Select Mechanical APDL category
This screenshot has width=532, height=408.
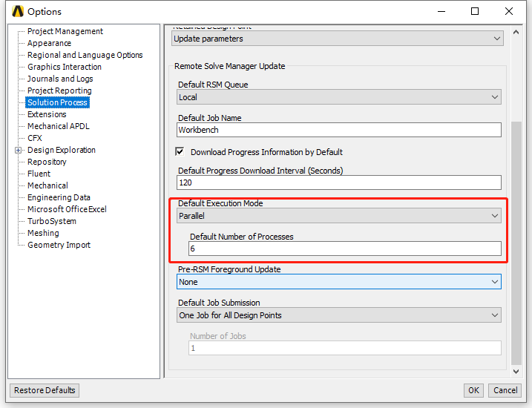coord(59,126)
